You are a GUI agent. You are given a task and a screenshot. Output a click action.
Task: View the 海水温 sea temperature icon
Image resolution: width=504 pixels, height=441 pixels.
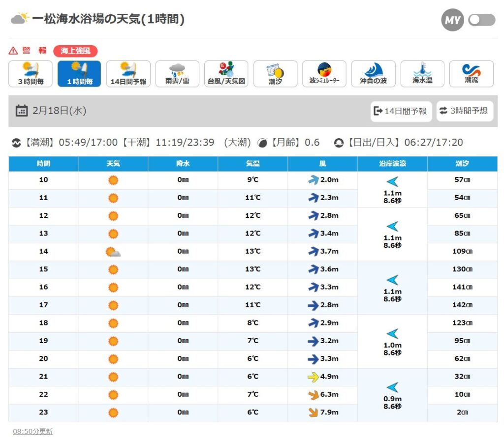pyautogui.click(x=422, y=74)
